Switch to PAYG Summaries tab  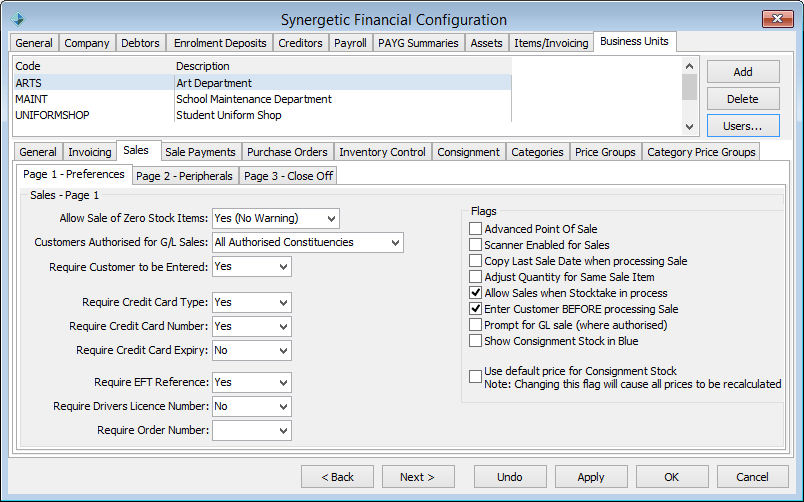418,43
